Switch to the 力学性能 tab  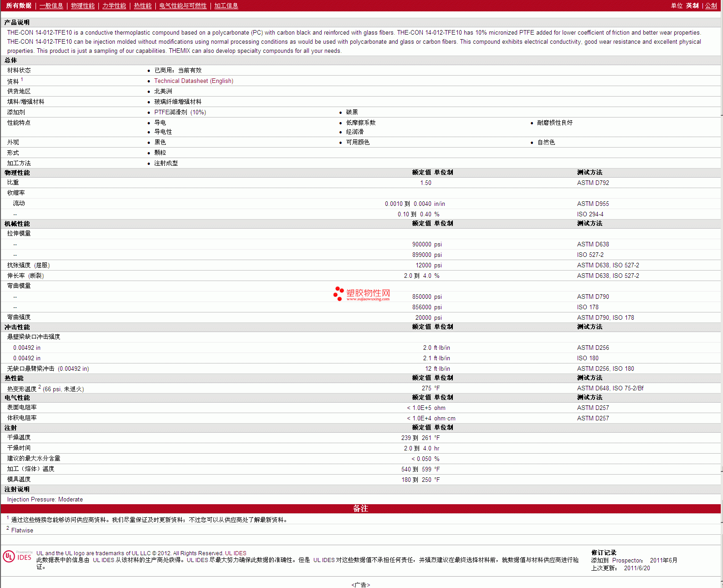pyautogui.click(x=114, y=5)
